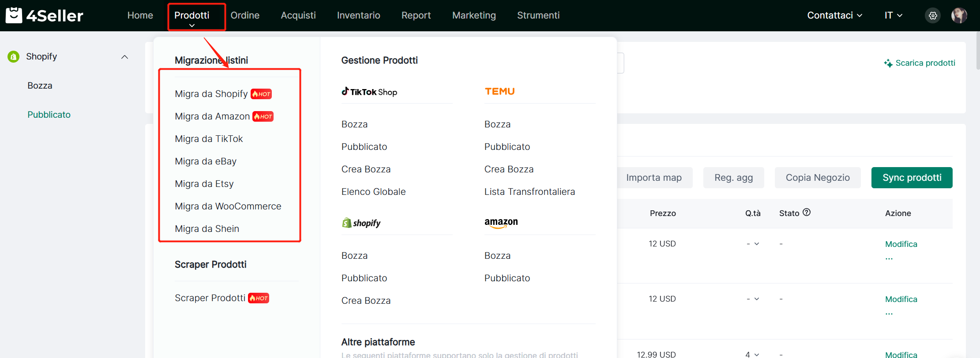The height and width of the screenshot is (358, 980).
Task: Open the Prodotti menu
Action: (192, 15)
